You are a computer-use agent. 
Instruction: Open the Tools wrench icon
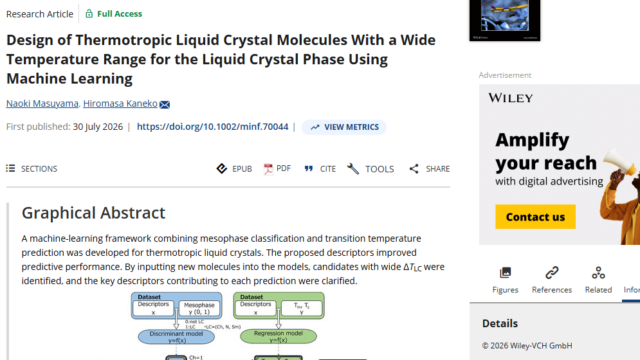[x=353, y=169]
